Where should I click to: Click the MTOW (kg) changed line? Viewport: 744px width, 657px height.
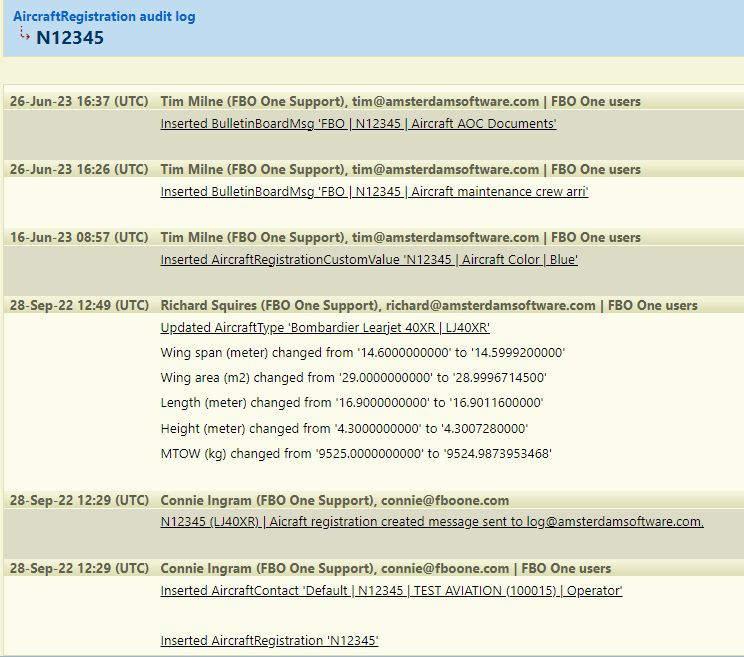click(356, 454)
